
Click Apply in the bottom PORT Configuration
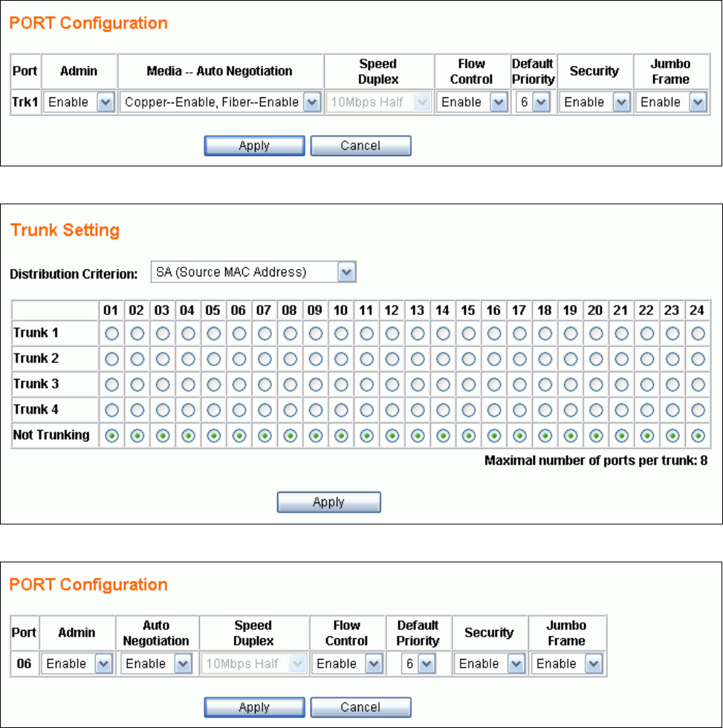[x=254, y=707]
